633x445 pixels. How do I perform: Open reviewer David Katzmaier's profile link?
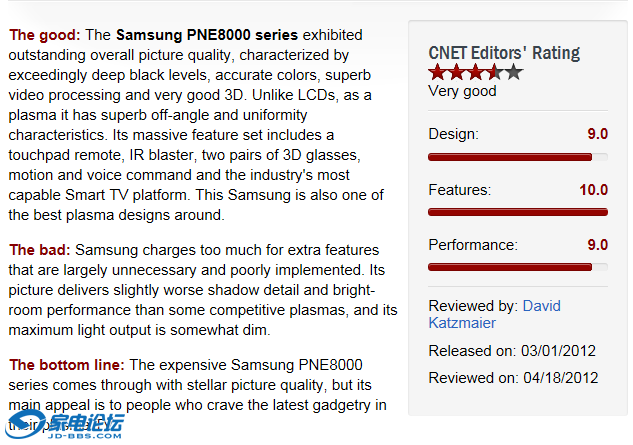click(494, 314)
